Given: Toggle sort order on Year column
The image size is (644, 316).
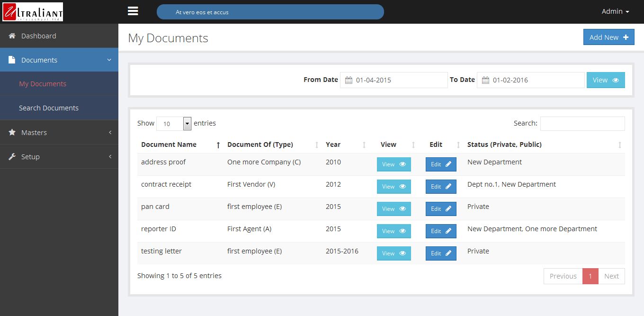Looking at the screenshot, I should tap(364, 145).
